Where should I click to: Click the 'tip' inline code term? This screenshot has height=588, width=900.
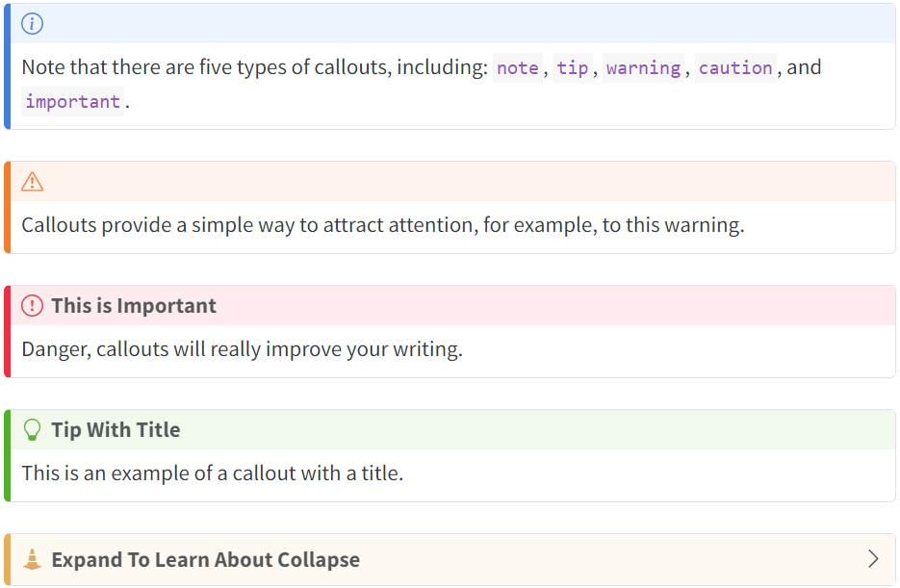573,67
